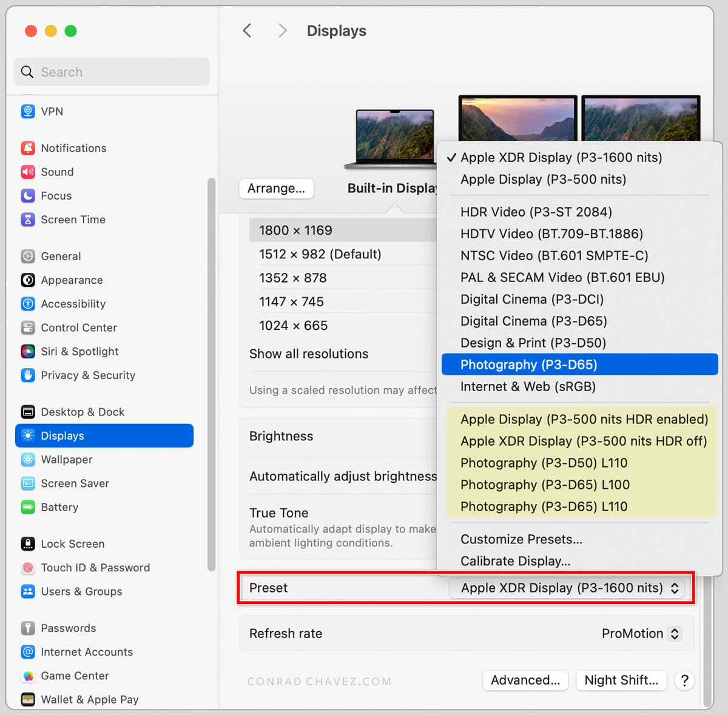Viewport: 728px width, 715px height.
Task: Open Night Shift… settings
Action: tap(621, 680)
